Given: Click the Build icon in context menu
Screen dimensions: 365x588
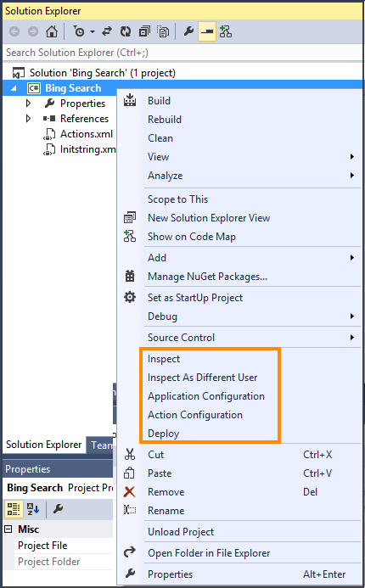Looking at the screenshot, I should [x=130, y=100].
